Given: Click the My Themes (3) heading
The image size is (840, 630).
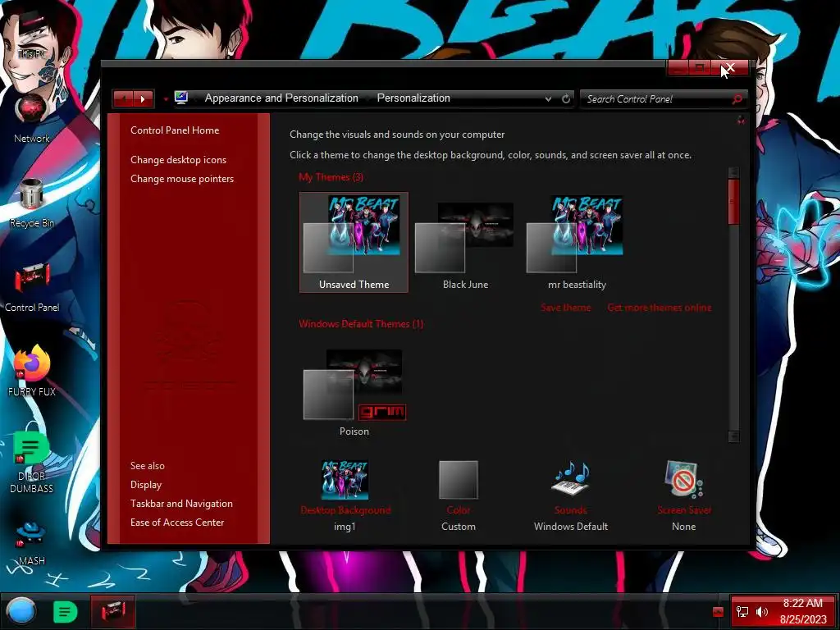Looking at the screenshot, I should 331,177.
